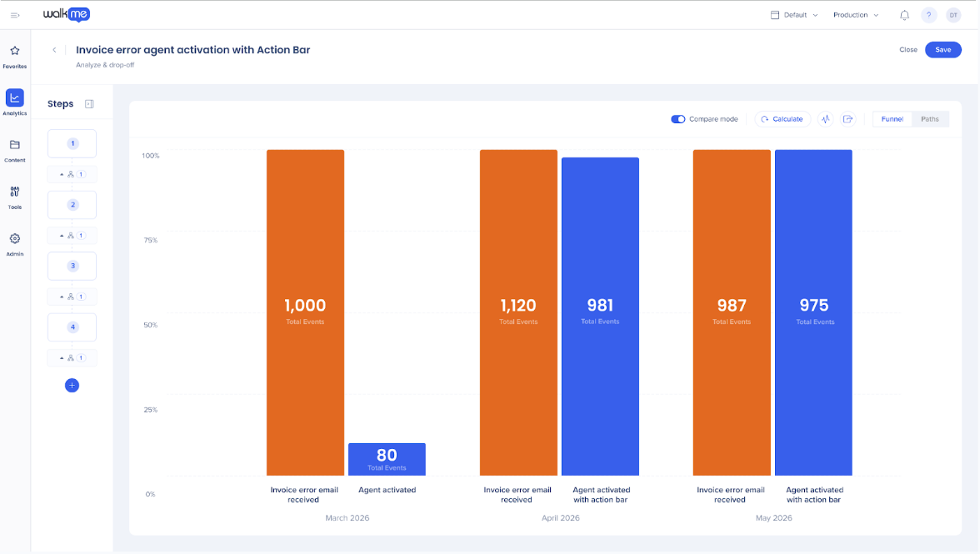Select the Funnel tab
Viewport: 980px width, 554px height.
(x=892, y=118)
